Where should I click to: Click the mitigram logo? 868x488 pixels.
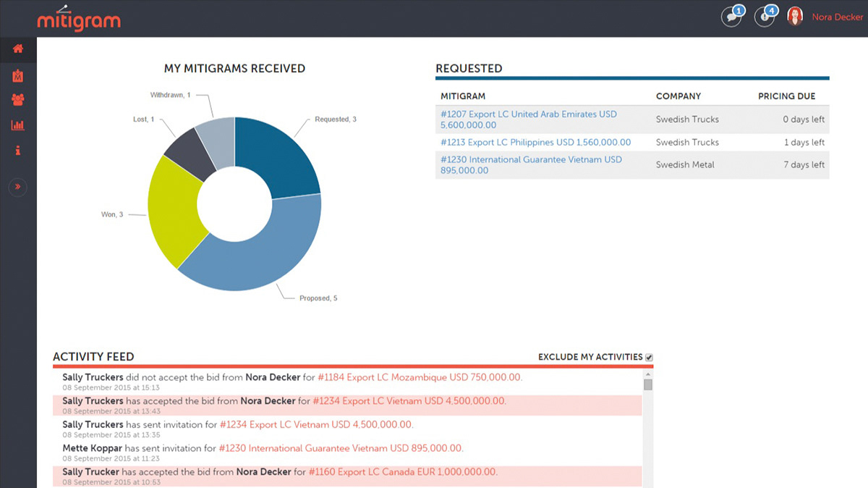pos(79,19)
